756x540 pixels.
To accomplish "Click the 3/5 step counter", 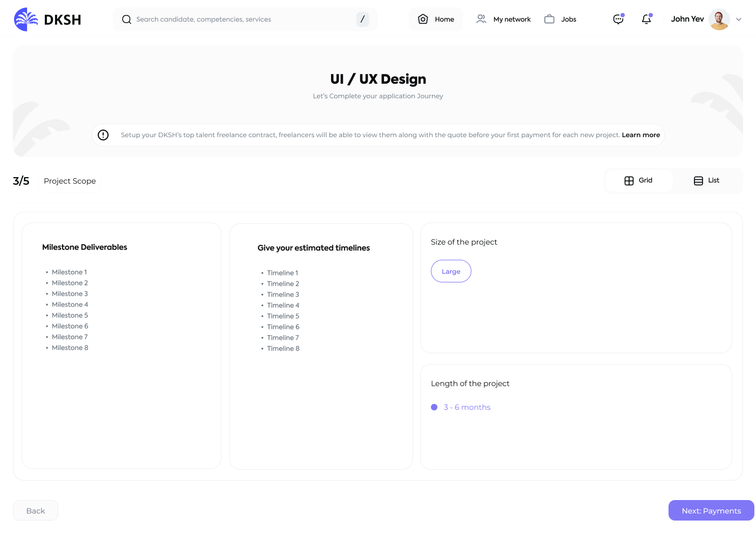I will tap(21, 181).
